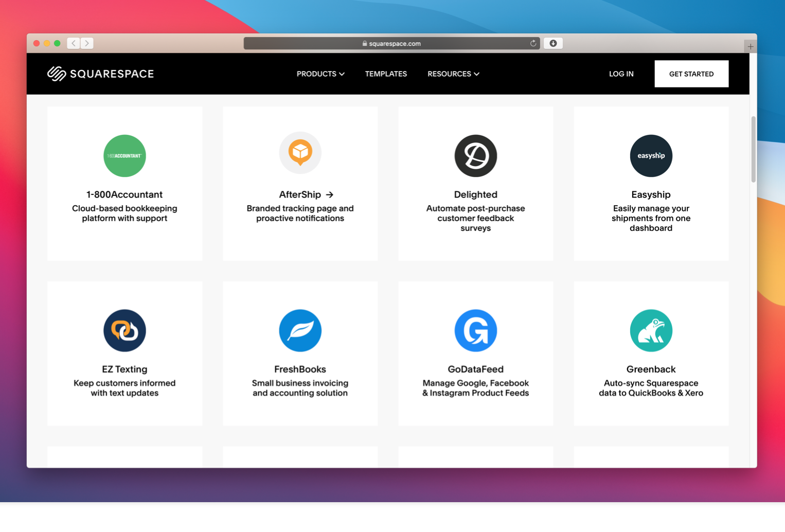Select the Delighted dark circular logo
Viewport: 785px width, 532px height.
click(475, 156)
